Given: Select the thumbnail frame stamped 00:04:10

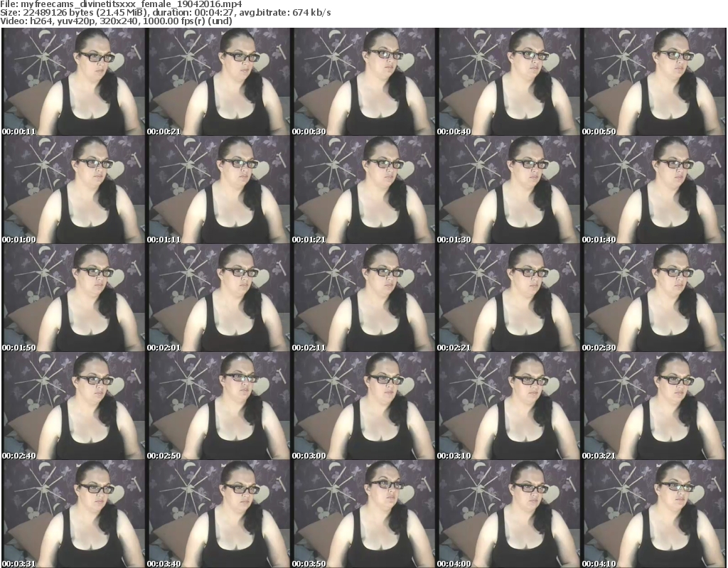Looking at the screenshot, I should 653,514.
